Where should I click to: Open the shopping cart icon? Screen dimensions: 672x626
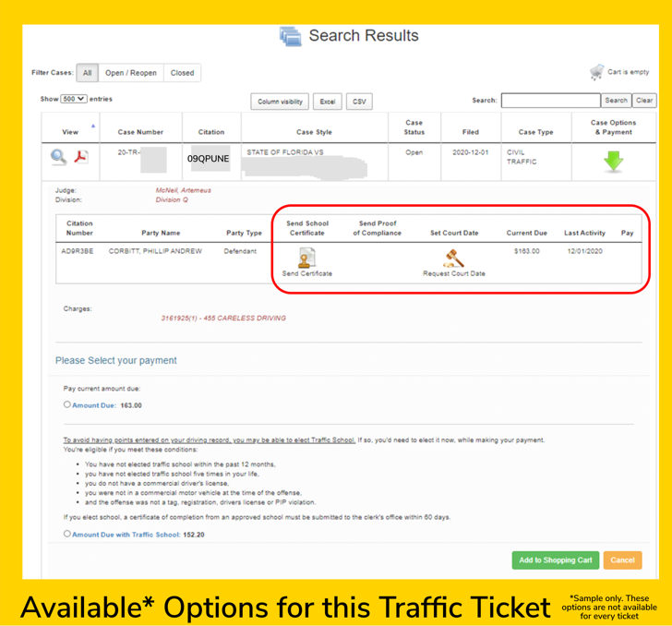596,72
